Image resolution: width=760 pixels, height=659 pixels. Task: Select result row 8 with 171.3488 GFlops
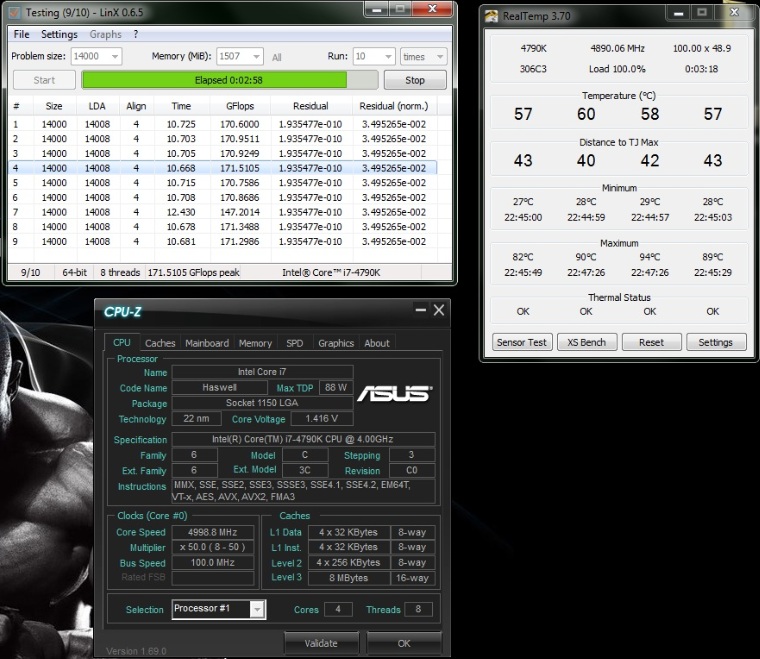coord(222,227)
